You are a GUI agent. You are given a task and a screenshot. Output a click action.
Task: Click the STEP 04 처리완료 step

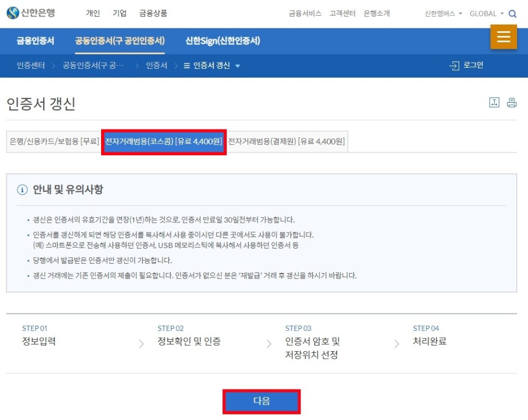coord(430,336)
